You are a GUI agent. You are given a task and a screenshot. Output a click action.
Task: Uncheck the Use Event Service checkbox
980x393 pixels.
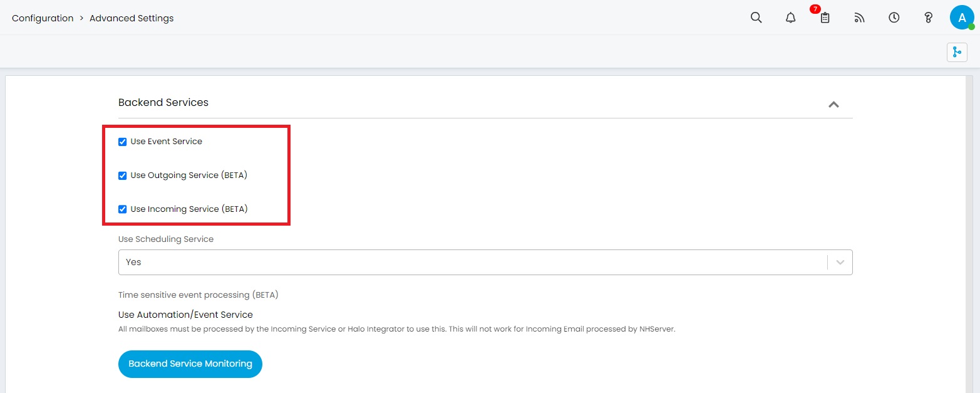coord(123,142)
